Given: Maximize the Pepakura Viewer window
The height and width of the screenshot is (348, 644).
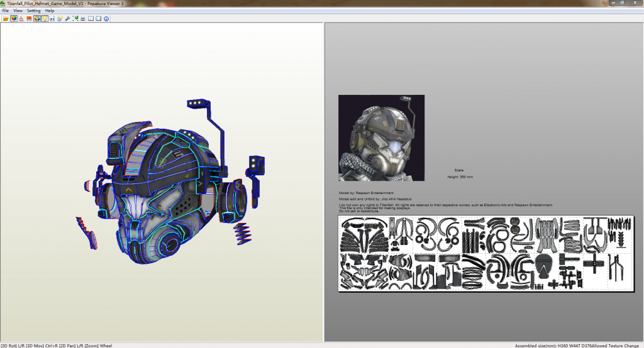Looking at the screenshot, I should tap(622, 3).
